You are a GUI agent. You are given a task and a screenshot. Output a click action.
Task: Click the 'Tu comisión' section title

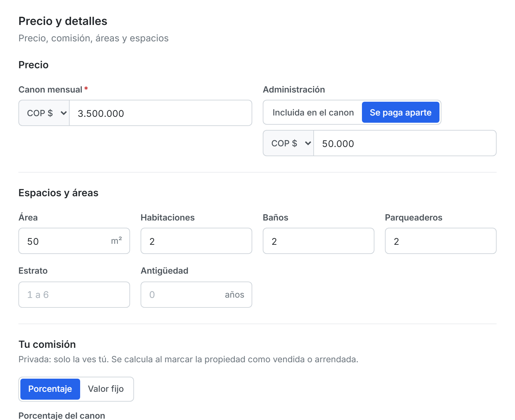pos(47,344)
